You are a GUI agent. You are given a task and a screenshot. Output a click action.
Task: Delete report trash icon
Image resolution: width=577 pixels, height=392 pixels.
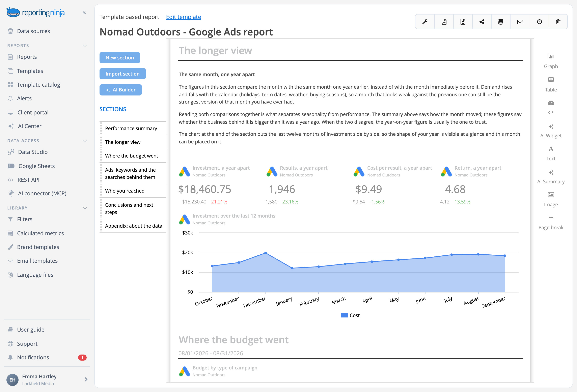(x=558, y=22)
